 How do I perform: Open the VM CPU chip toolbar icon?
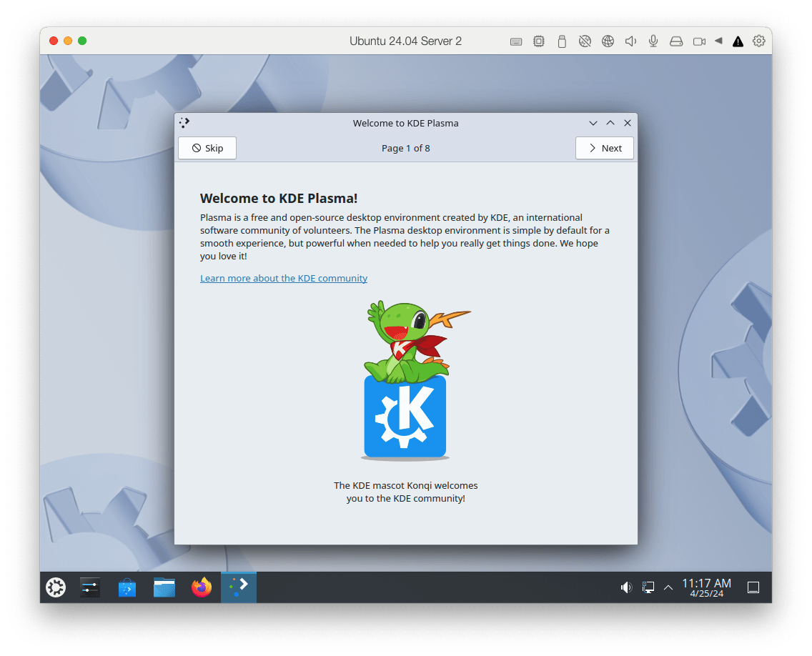click(538, 41)
